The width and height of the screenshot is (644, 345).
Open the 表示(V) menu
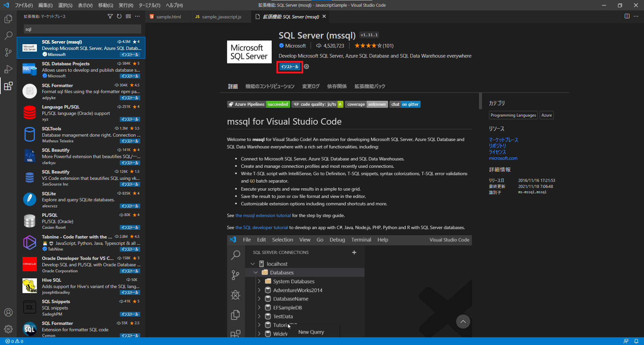pyautogui.click(x=85, y=5)
